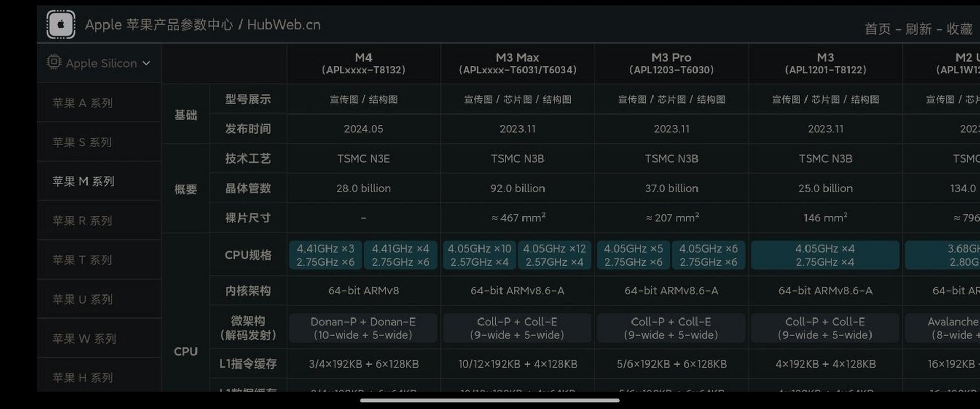Expand the Apple Silicon dropdown chevron

(x=147, y=63)
